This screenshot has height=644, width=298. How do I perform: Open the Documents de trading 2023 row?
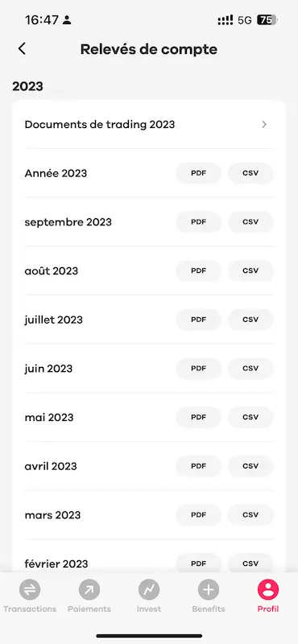149,125
